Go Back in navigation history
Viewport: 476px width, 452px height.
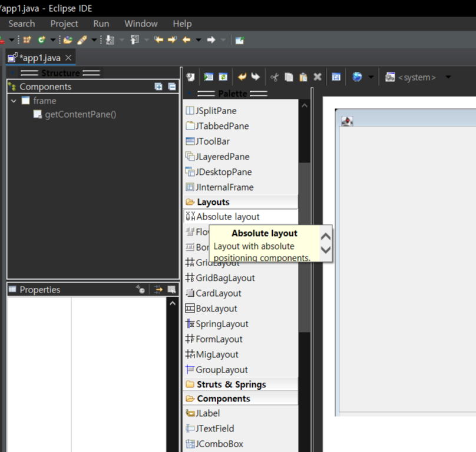point(186,40)
